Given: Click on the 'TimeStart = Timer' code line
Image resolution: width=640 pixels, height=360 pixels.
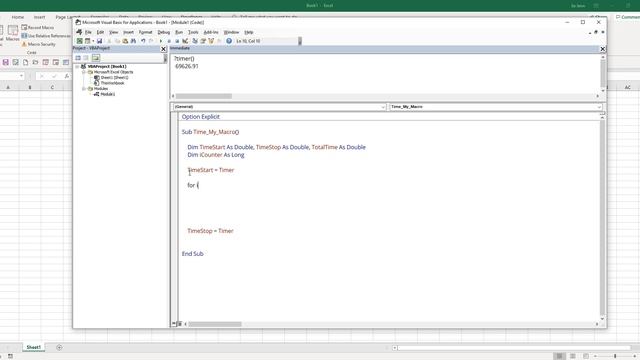Looking at the screenshot, I should (x=211, y=170).
